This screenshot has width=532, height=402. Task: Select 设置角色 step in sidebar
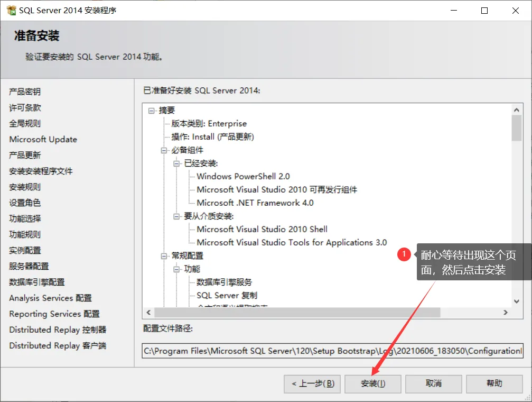point(25,203)
